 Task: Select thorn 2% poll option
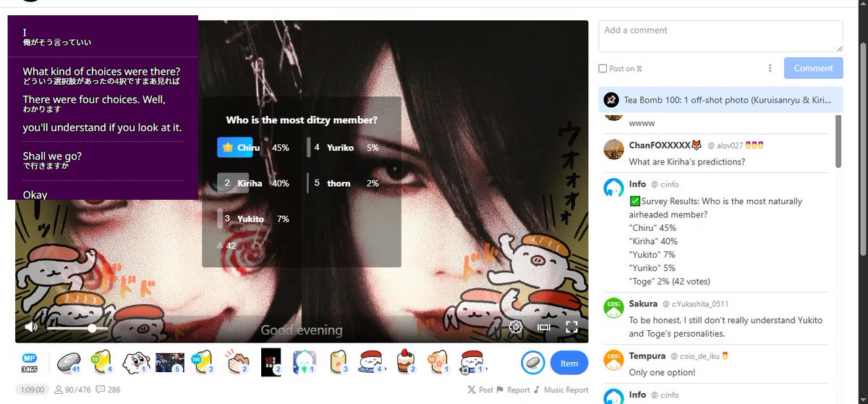pos(344,183)
